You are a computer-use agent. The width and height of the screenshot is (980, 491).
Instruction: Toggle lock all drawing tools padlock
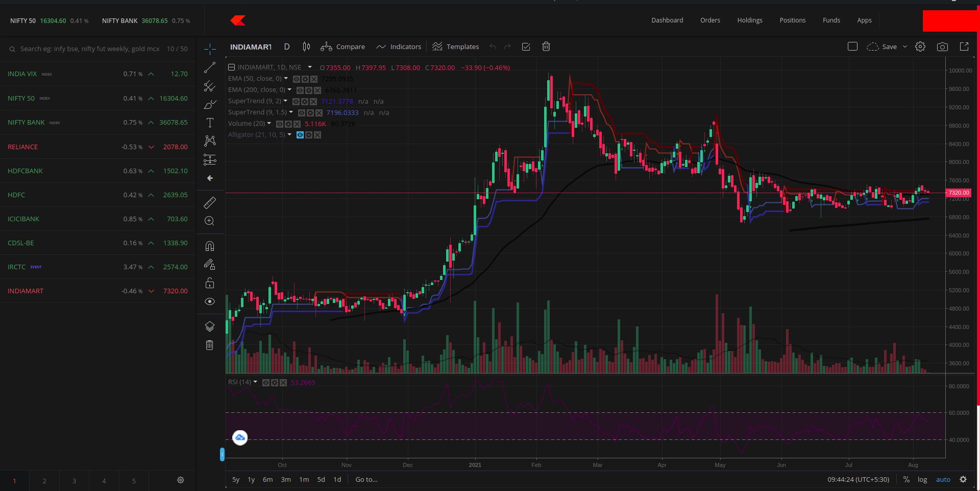(x=210, y=283)
